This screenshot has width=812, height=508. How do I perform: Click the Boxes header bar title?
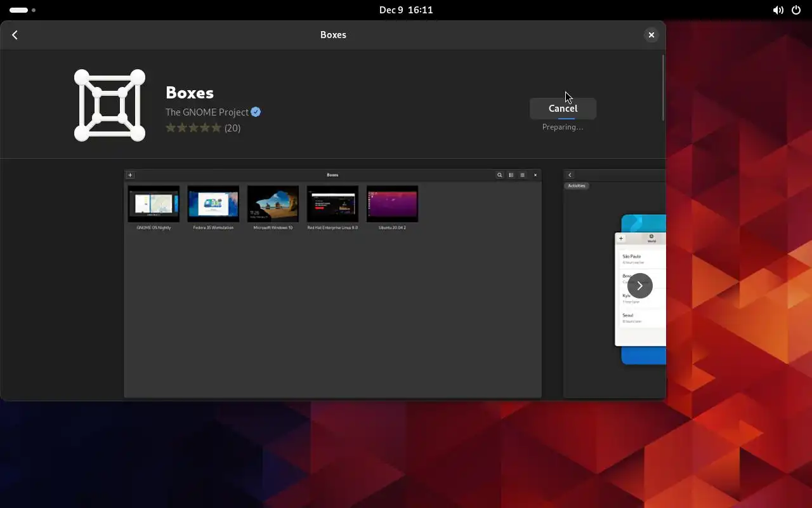[x=333, y=35]
